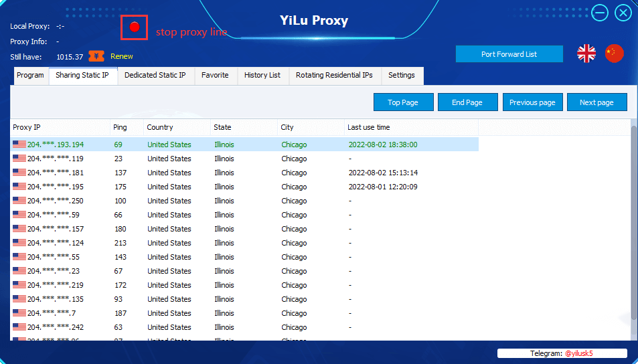This screenshot has height=364, width=638.
Task: Open Rotating Residential IPs tab
Action: [x=335, y=76]
